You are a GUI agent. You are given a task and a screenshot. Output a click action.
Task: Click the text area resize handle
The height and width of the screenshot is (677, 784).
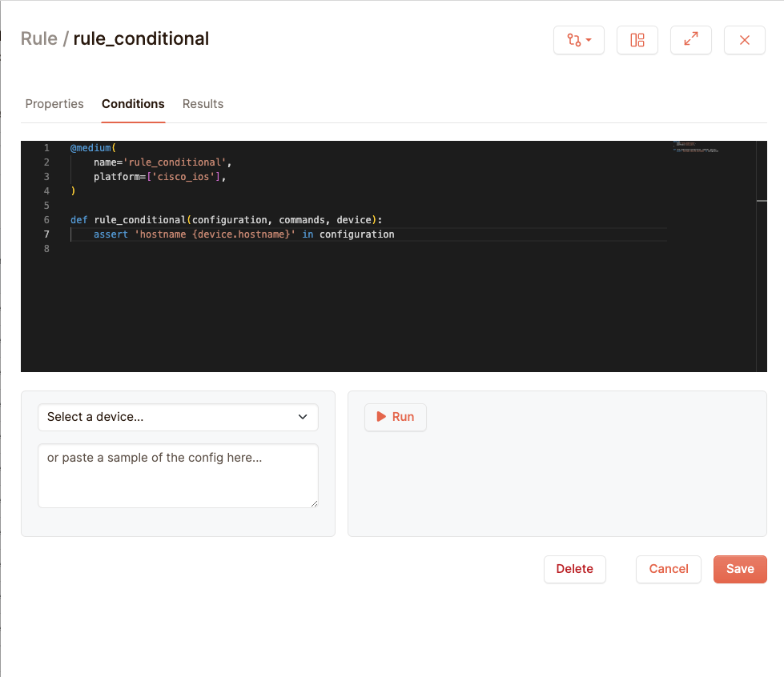[314, 503]
